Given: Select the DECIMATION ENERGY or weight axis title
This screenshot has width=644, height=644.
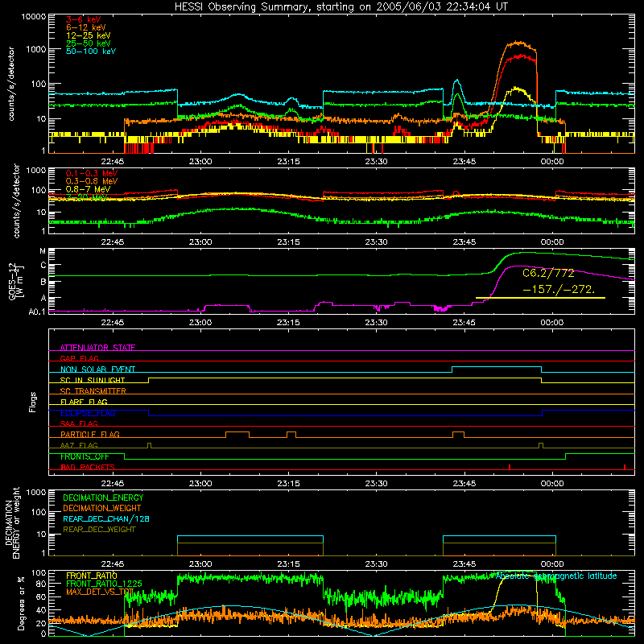Looking at the screenshot, I should pos(12,522).
